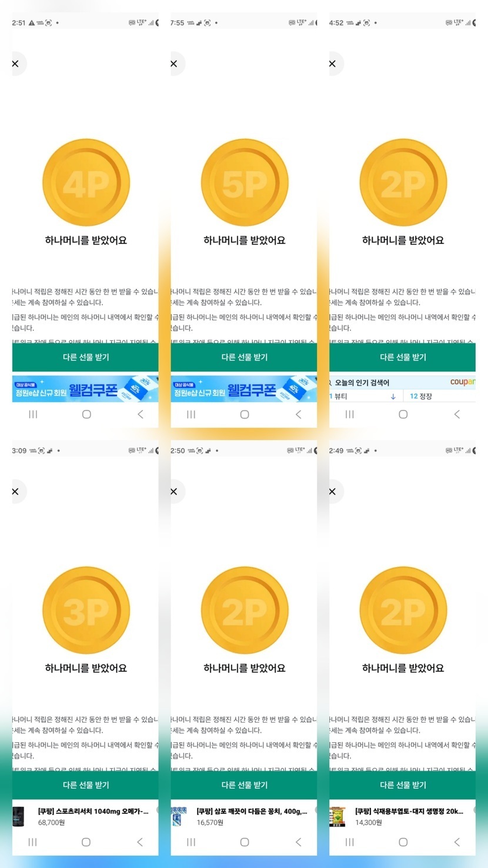The width and height of the screenshot is (488, 868).
Task: Tap the down arrow next to 뷰티
Action: tap(393, 396)
